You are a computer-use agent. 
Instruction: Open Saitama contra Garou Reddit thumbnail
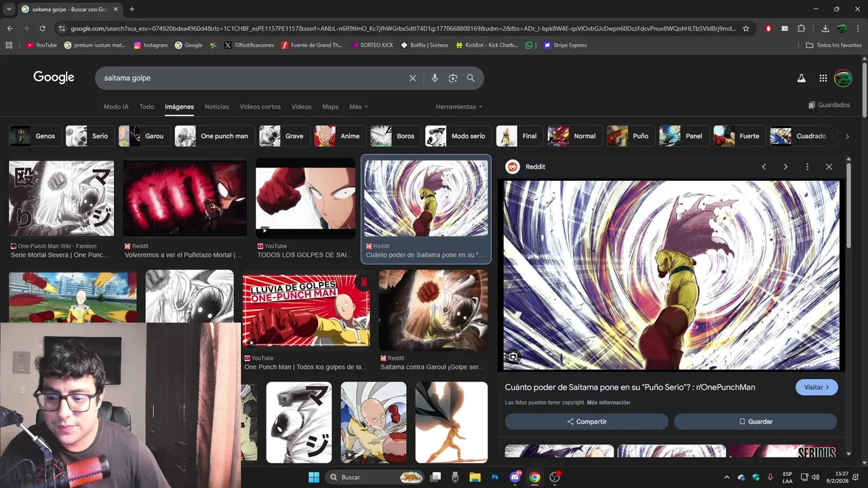tap(433, 310)
